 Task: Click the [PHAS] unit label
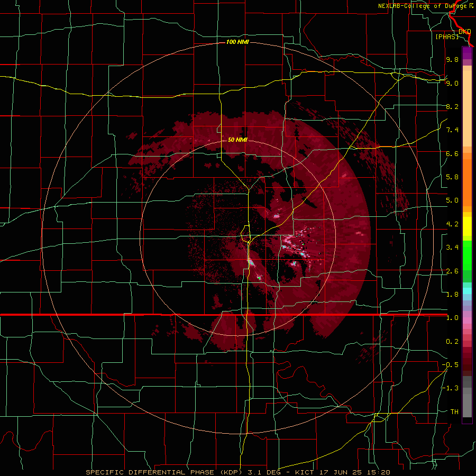(447, 36)
